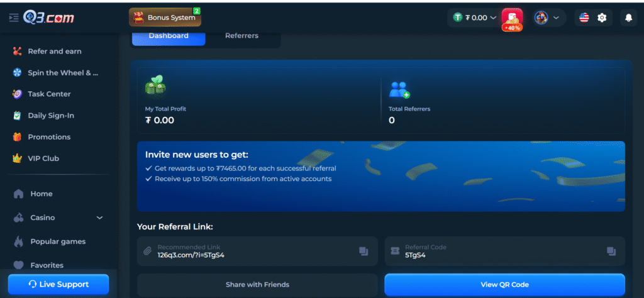Expand the Casino submenu chevron
The height and width of the screenshot is (298, 644).
[x=99, y=218]
